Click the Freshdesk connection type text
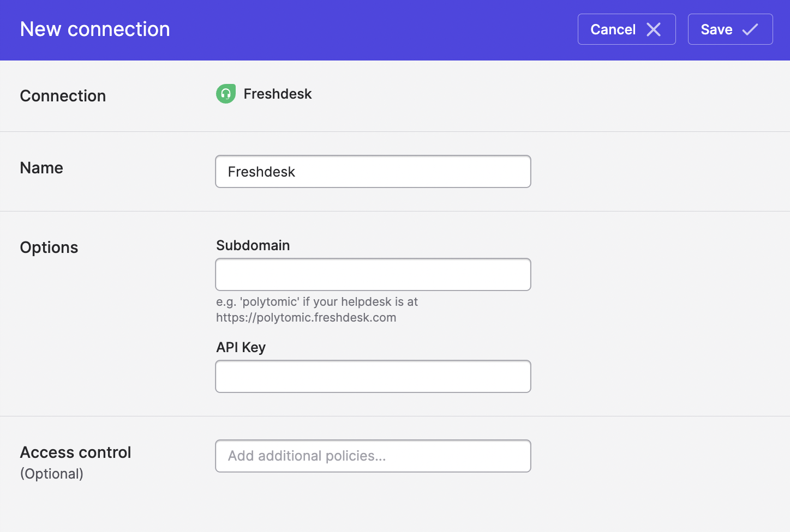This screenshot has width=790, height=532. coord(278,94)
